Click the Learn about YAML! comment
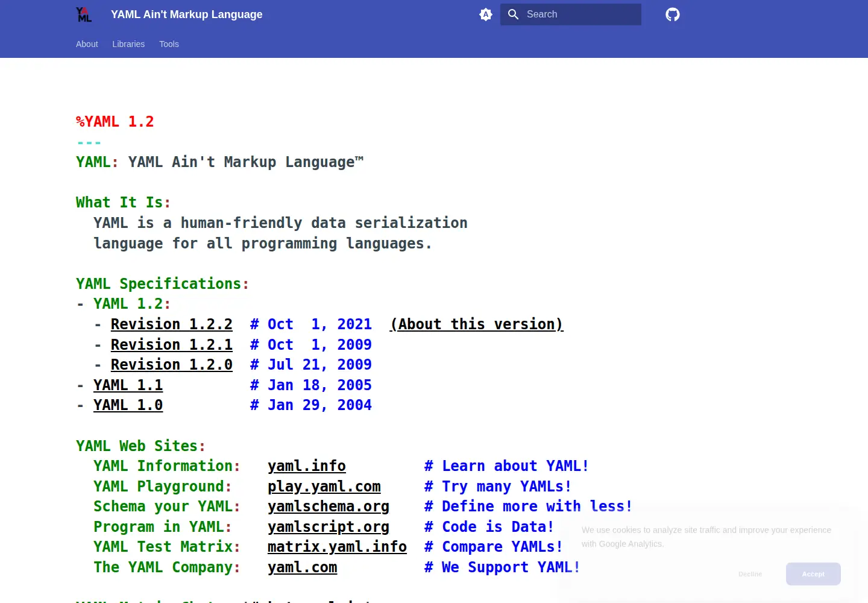The height and width of the screenshot is (603, 868). pyautogui.click(x=506, y=466)
